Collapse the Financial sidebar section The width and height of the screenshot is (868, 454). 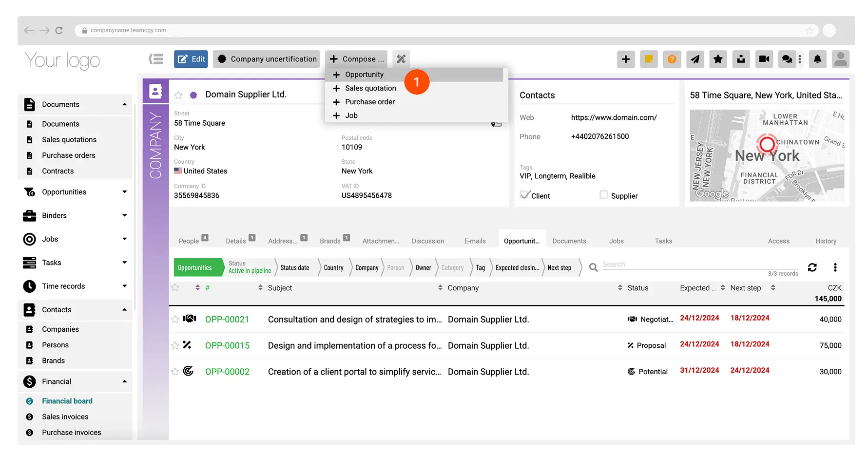pos(124,381)
